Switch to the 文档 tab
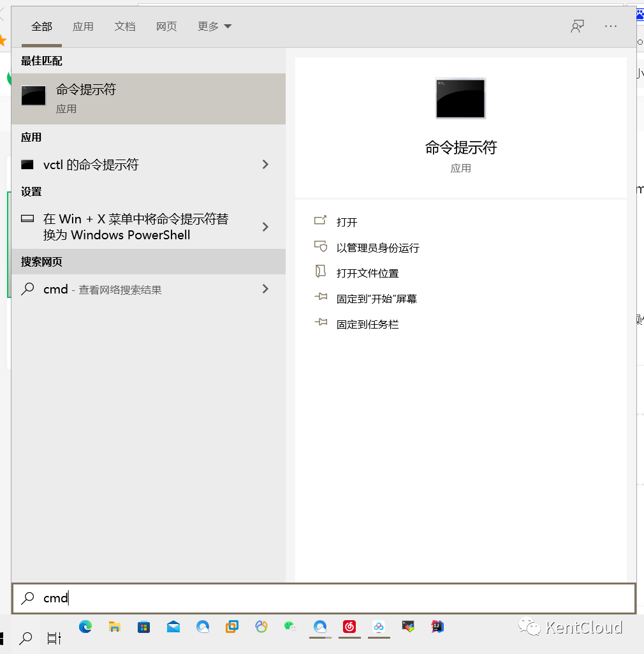Image resolution: width=644 pixels, height=654 pixels. (x=124, y=26)
